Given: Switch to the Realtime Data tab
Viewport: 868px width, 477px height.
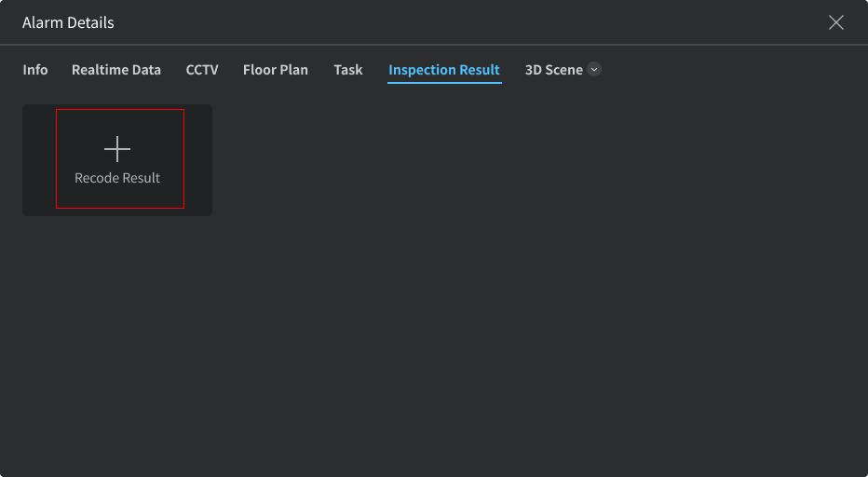Looking at the screenshot, I should 116,70.
